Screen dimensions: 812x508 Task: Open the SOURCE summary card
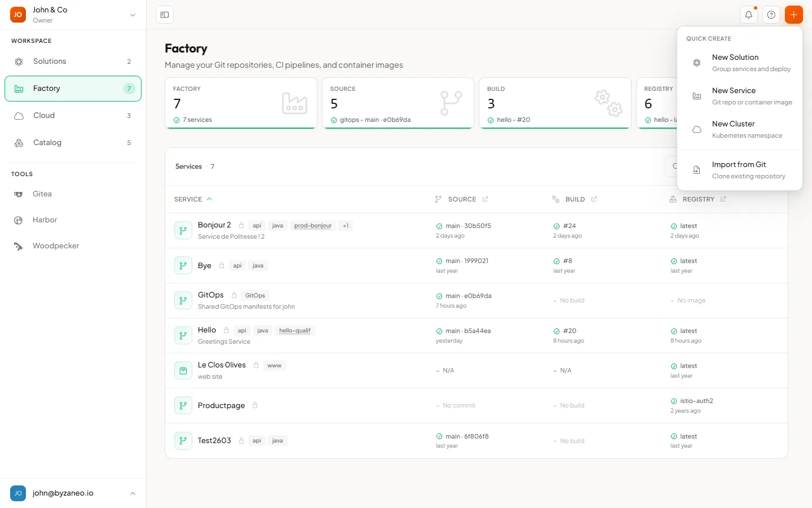coord(398,103)
